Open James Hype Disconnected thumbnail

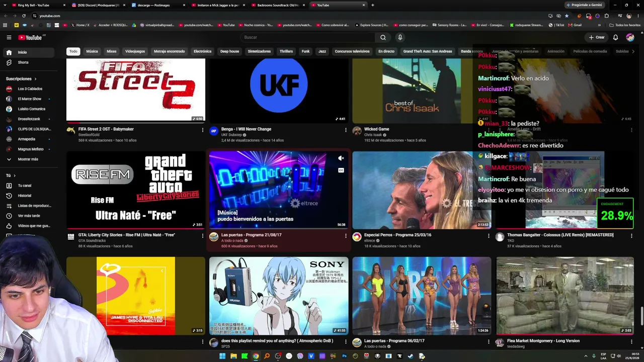point(136,296)
